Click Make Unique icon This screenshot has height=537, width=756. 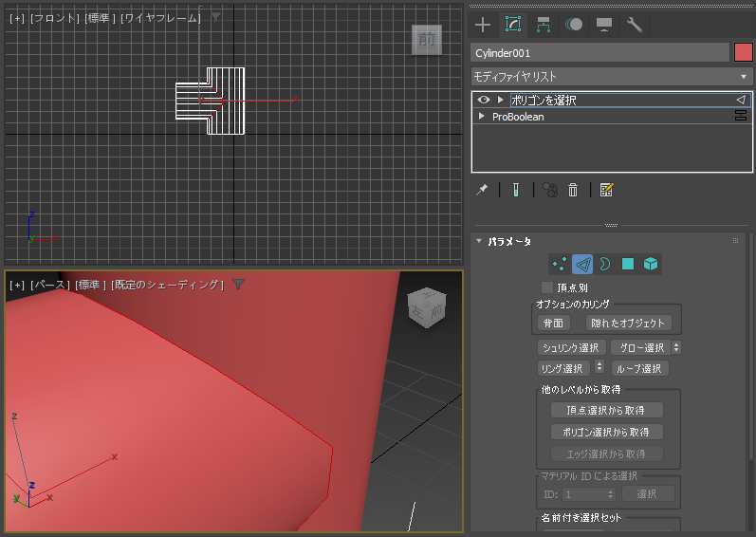pyautogui.click(x=550, y=190)
